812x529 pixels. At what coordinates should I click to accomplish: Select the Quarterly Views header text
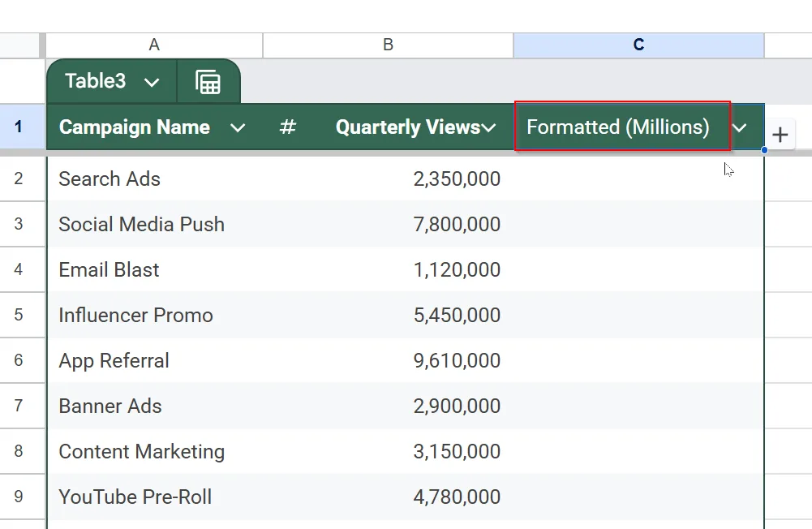point(408,127)
